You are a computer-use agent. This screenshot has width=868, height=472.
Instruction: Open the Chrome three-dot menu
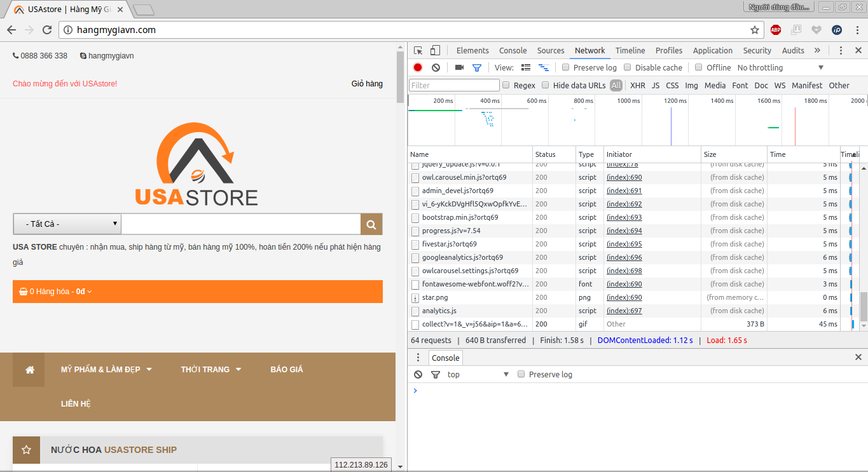tap(856, 30)
